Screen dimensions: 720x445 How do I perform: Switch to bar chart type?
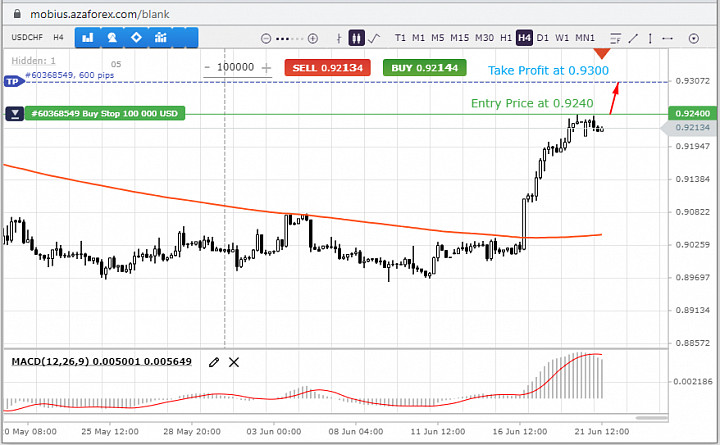[x=339, y=38]
